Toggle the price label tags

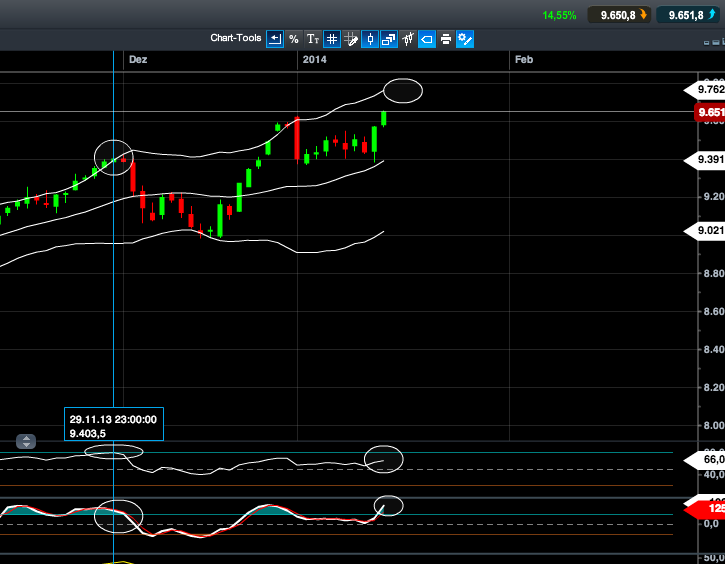[x=426, y=39]
